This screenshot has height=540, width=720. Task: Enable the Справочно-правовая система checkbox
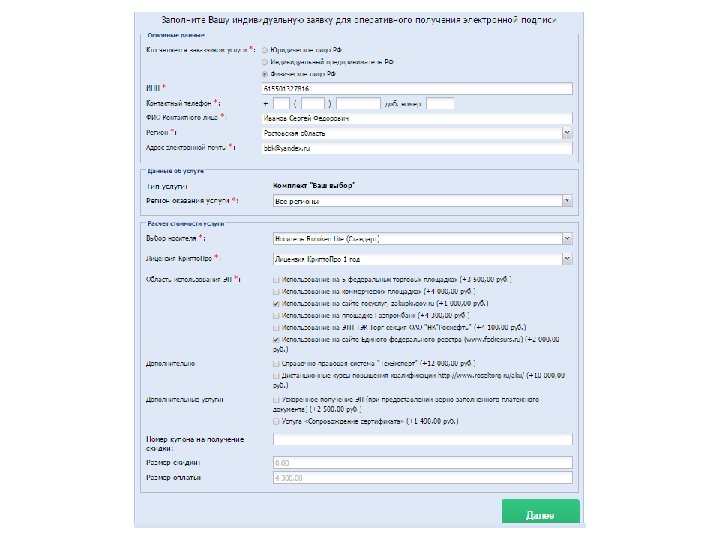275,364
